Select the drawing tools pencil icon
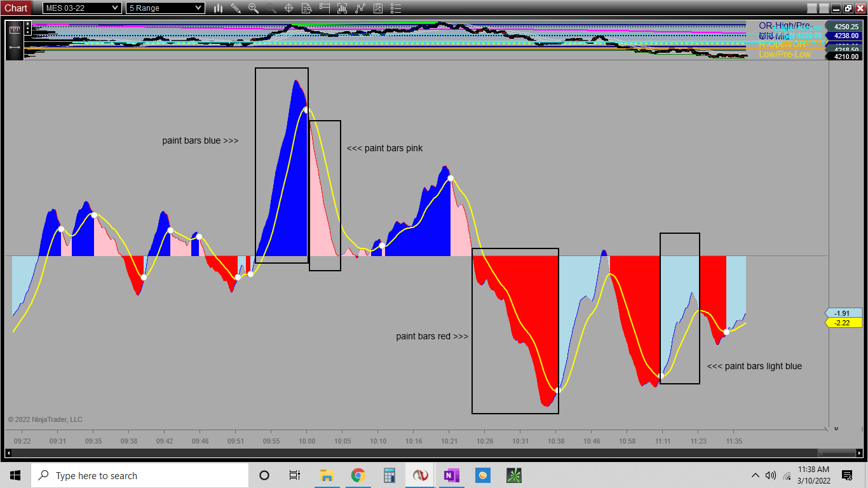This screenshot has width=868, height=488. [x=236, y=8]
